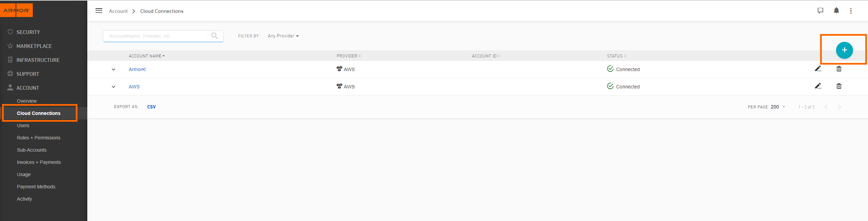Export the table as CSV
Image resolution: width=868 pixels, height=221 pixels.
[152, 107]
